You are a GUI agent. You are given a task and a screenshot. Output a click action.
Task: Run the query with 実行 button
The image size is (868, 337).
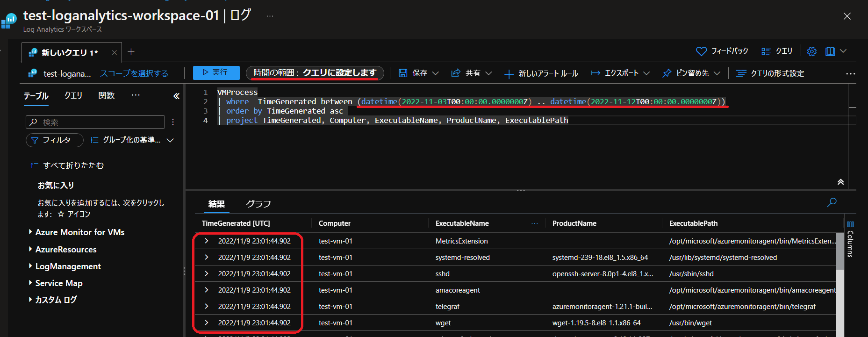click(x=216, y=72)
